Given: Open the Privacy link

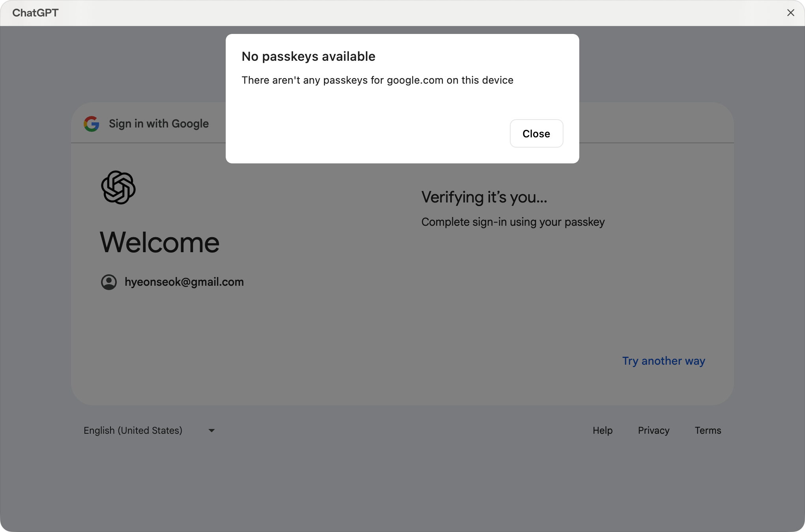Looking at the screenshot, I should pos(653,431).
